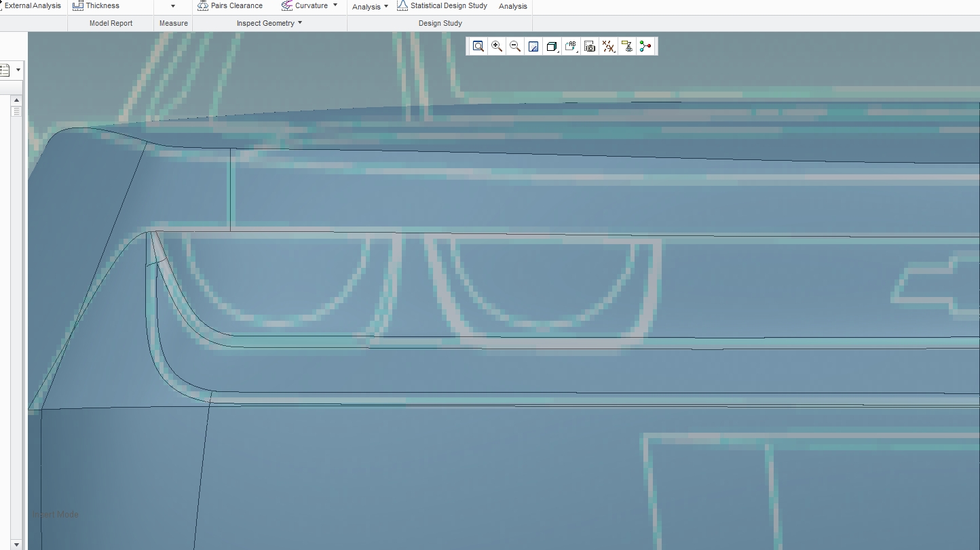The height and width of the screenshot is (550, 980).
Task: Click External Analysis button
Action: coord(31,5)
